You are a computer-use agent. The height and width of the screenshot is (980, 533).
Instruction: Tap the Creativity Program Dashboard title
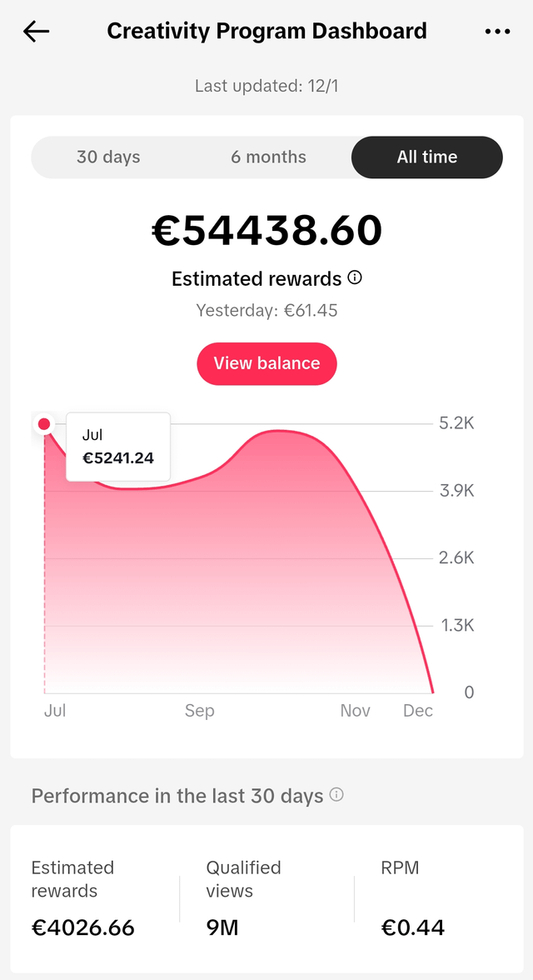(x=266, y=32)
